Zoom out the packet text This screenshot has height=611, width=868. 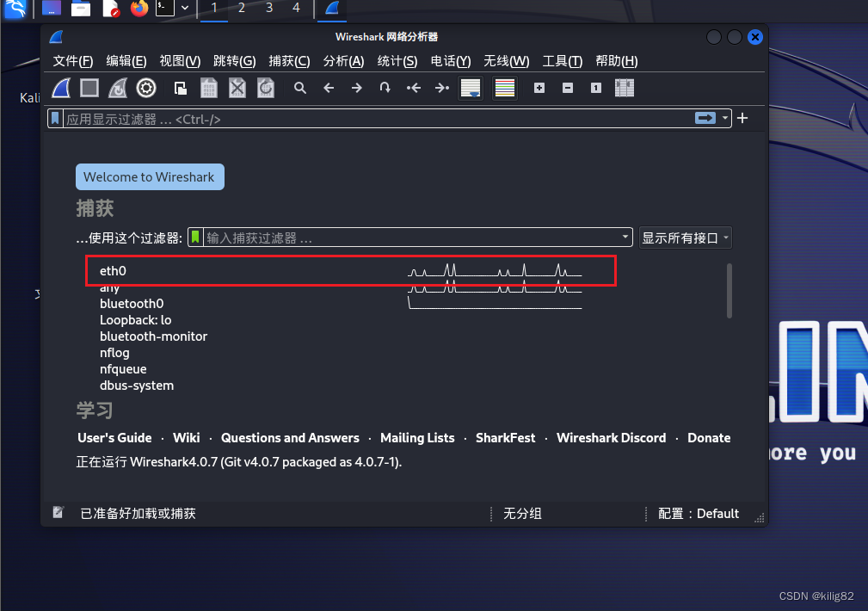pyautogui.click(x=568, y=88)
